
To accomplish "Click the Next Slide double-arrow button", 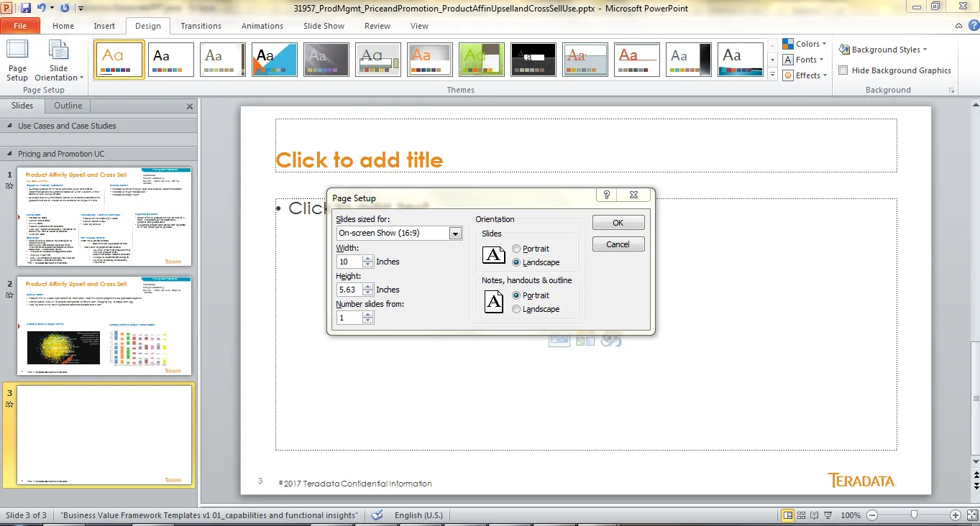I will (975, 488).
